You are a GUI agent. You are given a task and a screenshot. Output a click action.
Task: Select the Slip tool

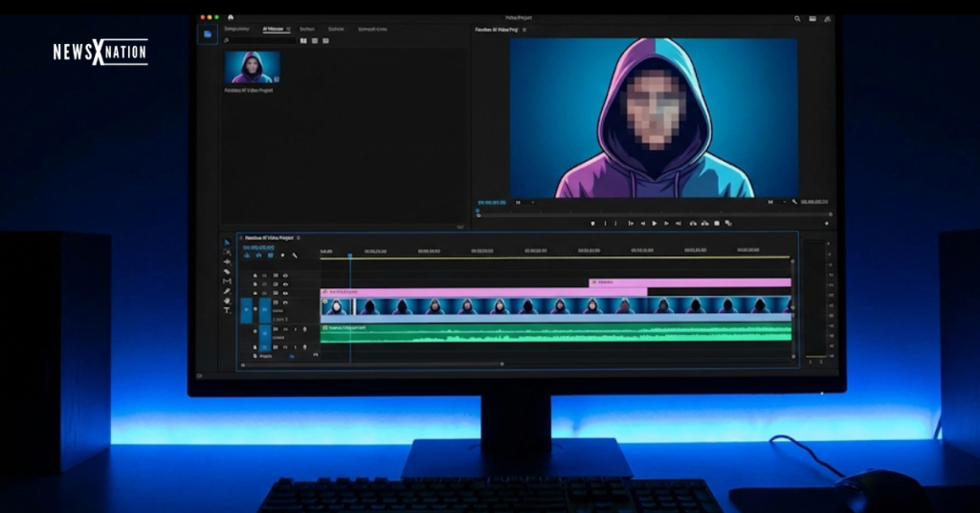(x=227, y=281)
